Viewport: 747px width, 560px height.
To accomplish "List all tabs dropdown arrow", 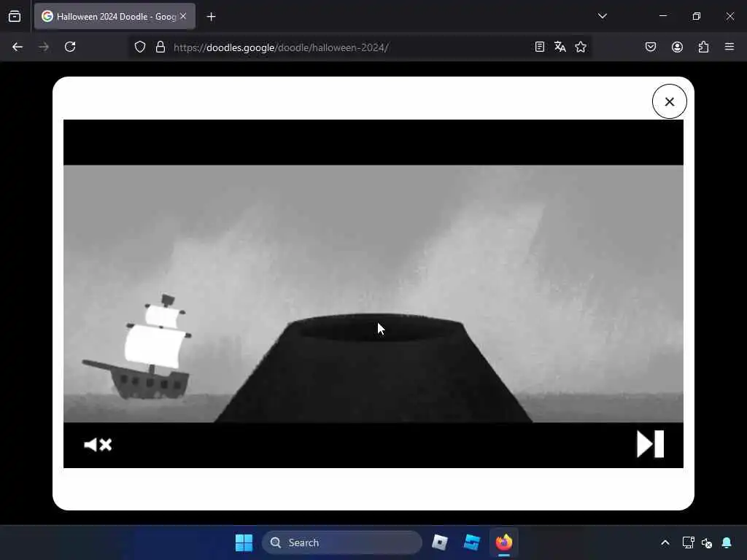I will pos(602,16).
